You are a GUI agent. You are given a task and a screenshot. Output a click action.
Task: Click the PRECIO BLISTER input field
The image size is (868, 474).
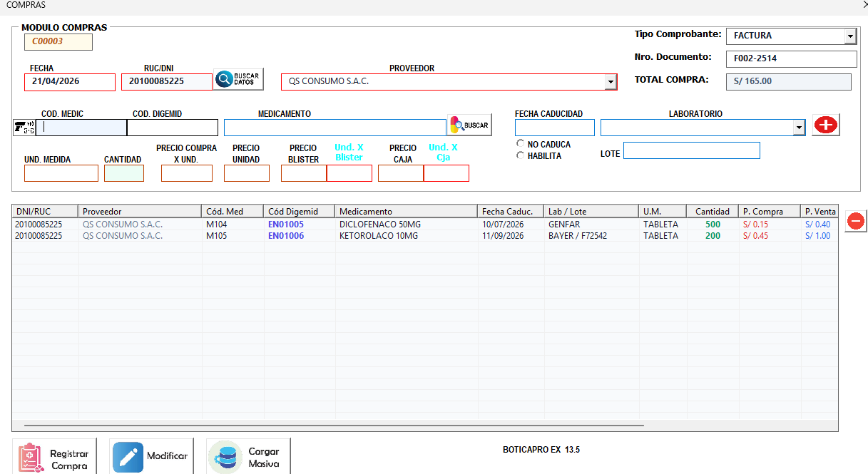click(x=304, y=173)
